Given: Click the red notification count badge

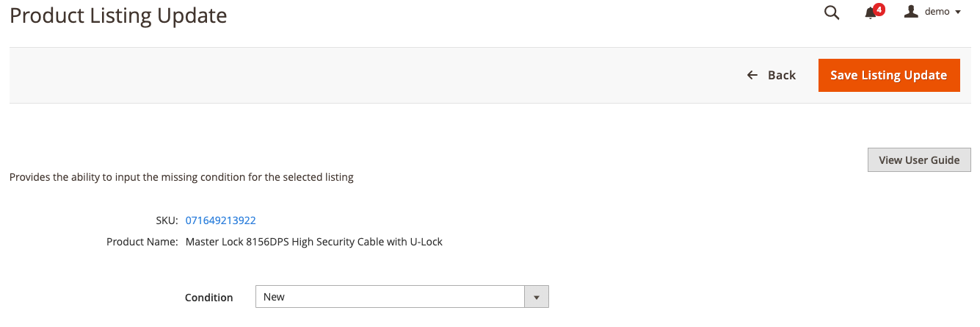Looking at the screenshot, I should point(879,9).
